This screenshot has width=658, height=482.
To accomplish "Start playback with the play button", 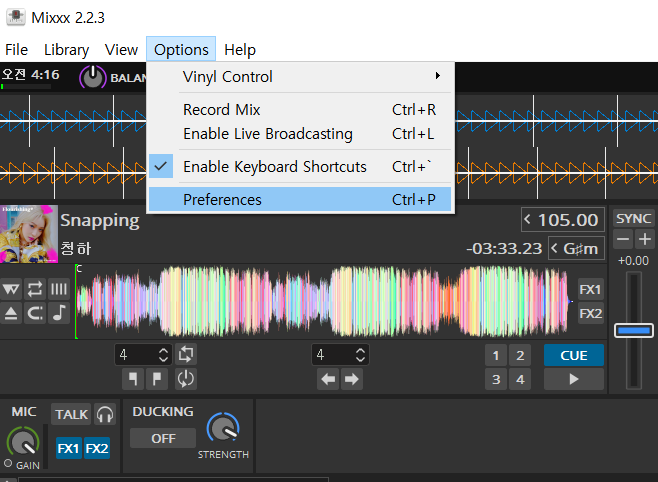I will [574, 379].
